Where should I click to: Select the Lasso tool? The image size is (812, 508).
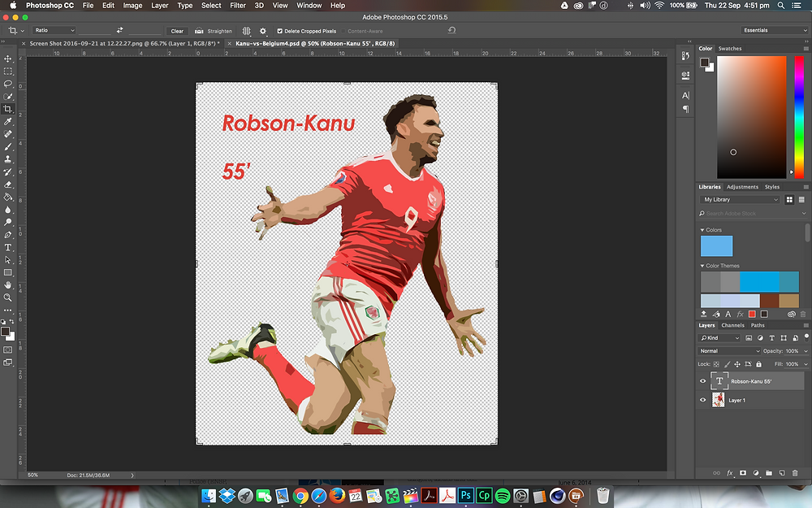click(x=8, y=84)
